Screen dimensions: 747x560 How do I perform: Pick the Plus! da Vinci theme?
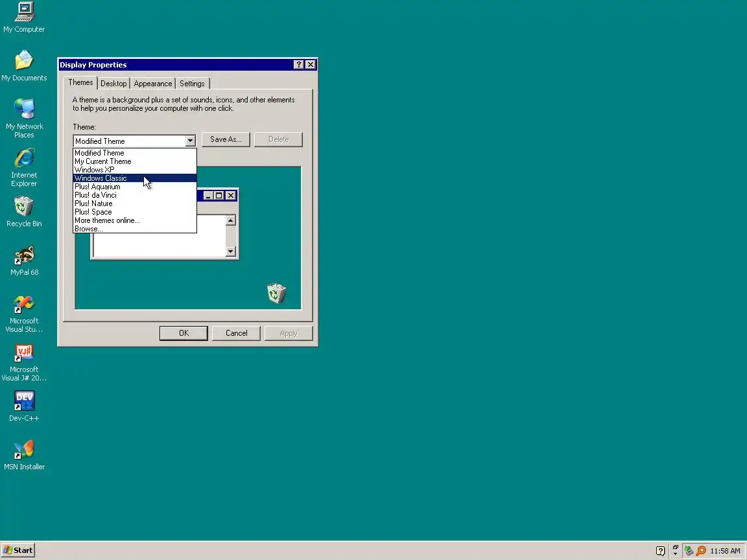click(135, 195)
